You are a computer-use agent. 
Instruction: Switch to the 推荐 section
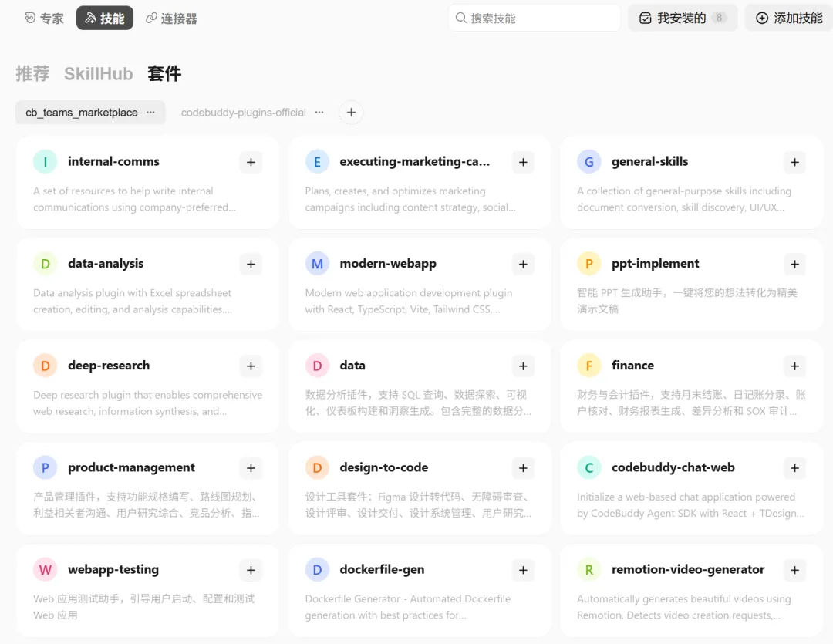32,74
